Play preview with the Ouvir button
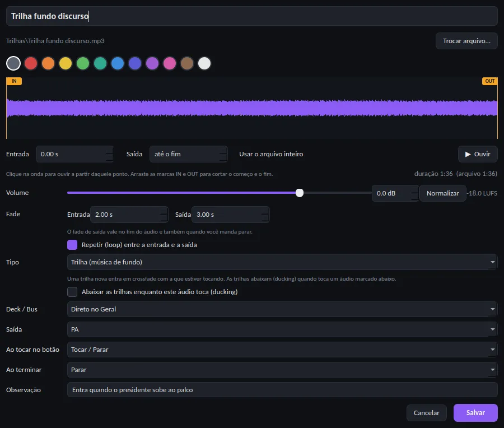This screenshot has height=428, width=504. pyautogui.click(x=478, y=154)
